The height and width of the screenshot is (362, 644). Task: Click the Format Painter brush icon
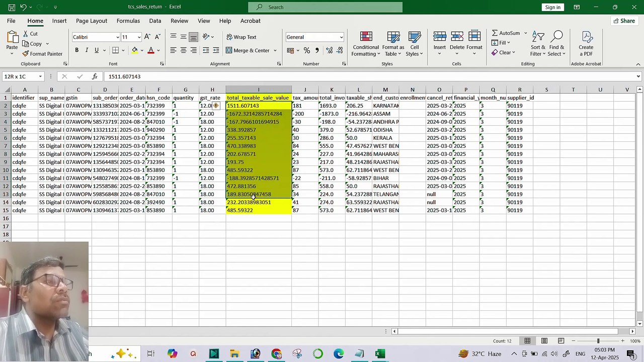click(26, 54)
